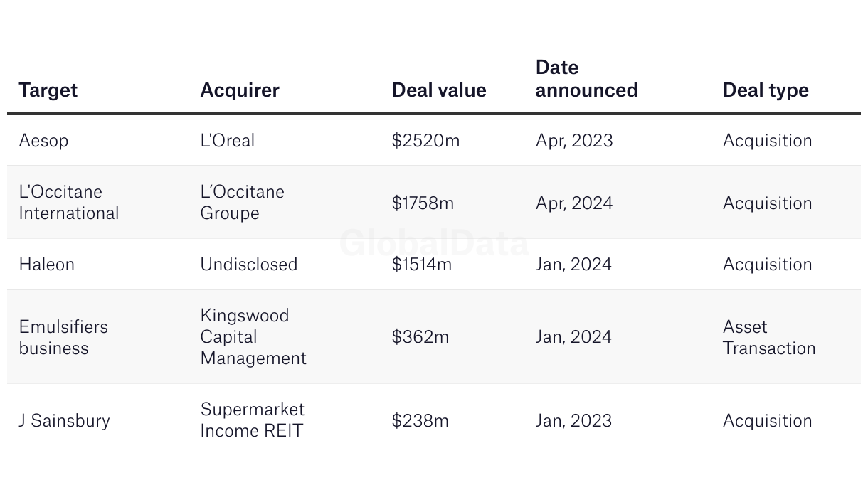This screenshot has width=868, height=485.
Task: Select the J Sainsbury target cell
Action: [x=64, y=421]
